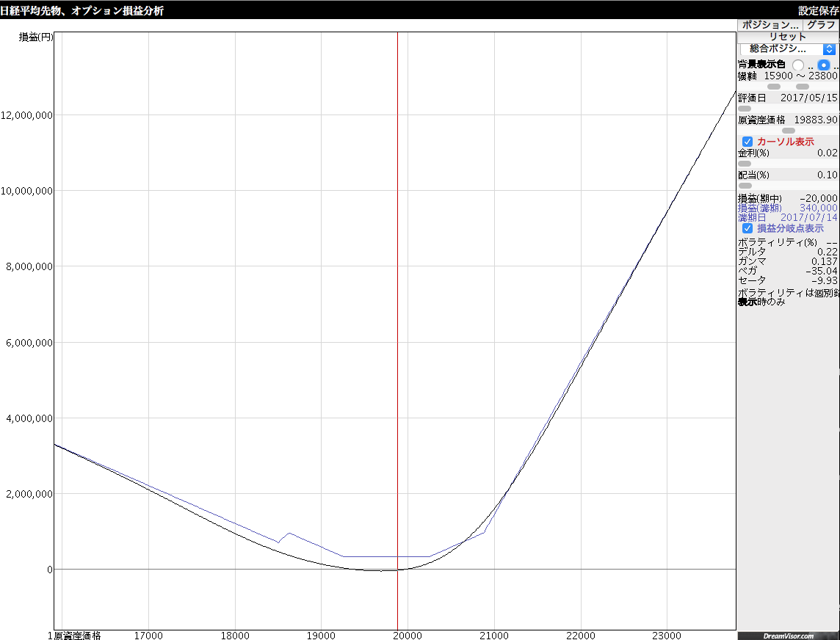
Task: Uncheck the 損益分岐点表示 checkbox
Action: [747, 228]
